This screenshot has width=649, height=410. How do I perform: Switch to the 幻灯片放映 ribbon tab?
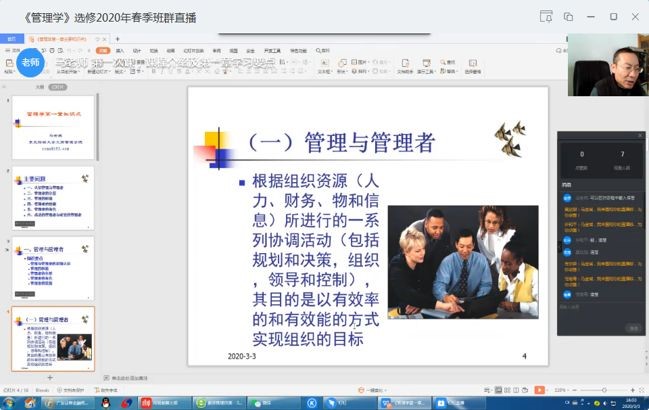pos(188,49)
